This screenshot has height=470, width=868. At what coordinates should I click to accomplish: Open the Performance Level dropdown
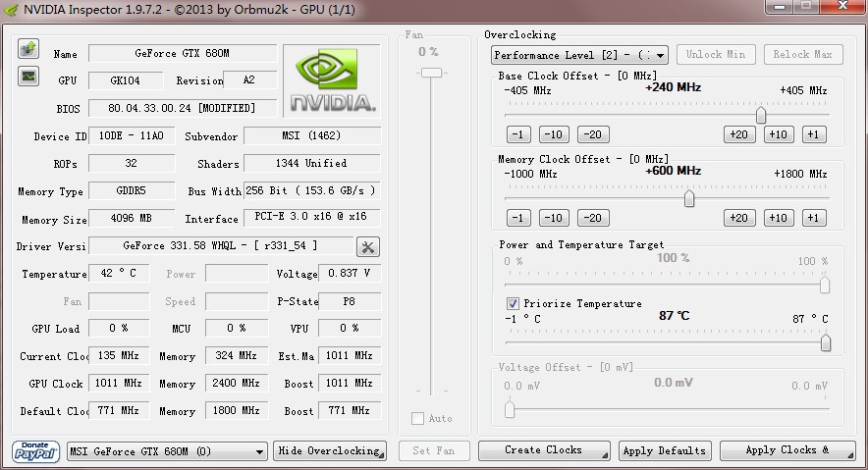[579, 55]
